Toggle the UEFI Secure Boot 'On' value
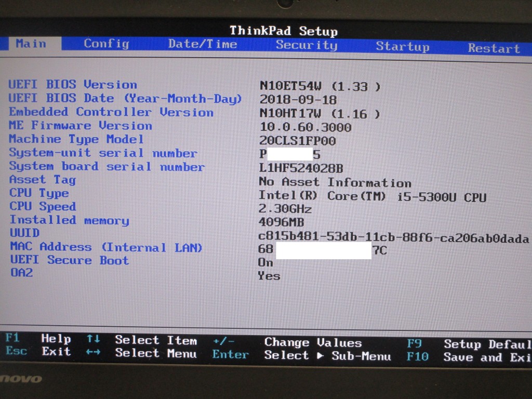This screenshot has height=399, width=532. coord(265,262)
